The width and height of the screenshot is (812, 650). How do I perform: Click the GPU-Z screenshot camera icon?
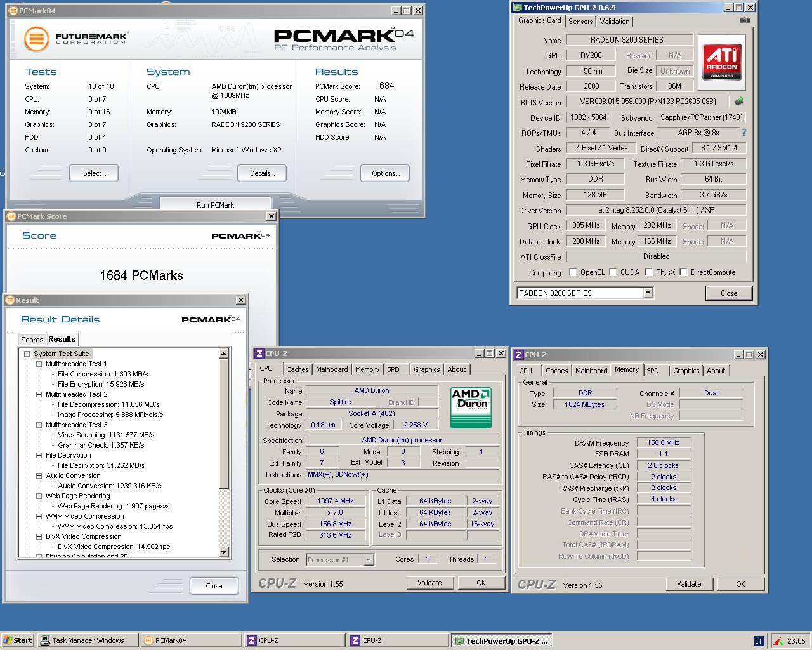744,20
